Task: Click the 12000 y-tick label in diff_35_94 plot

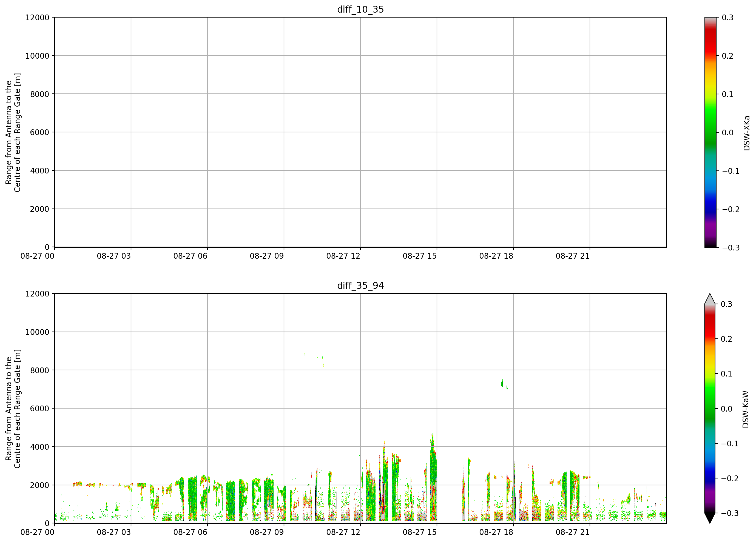Action: [37, 293]
